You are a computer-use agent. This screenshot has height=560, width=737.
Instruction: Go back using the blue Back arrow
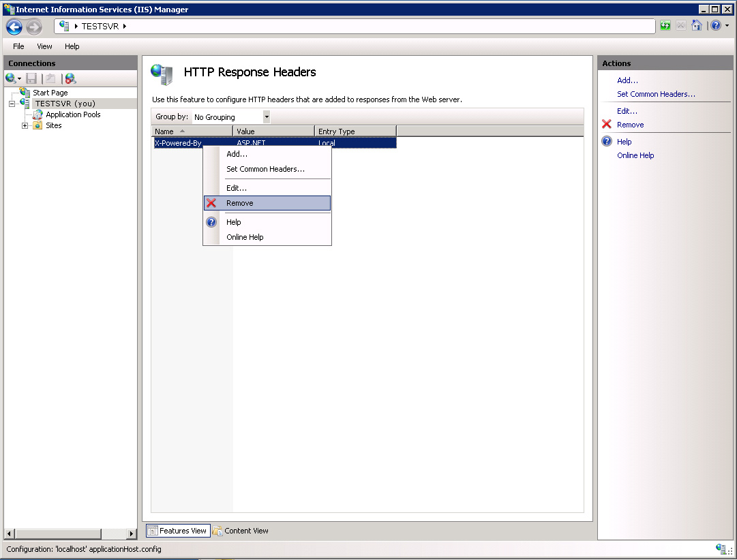coord(14,27)
